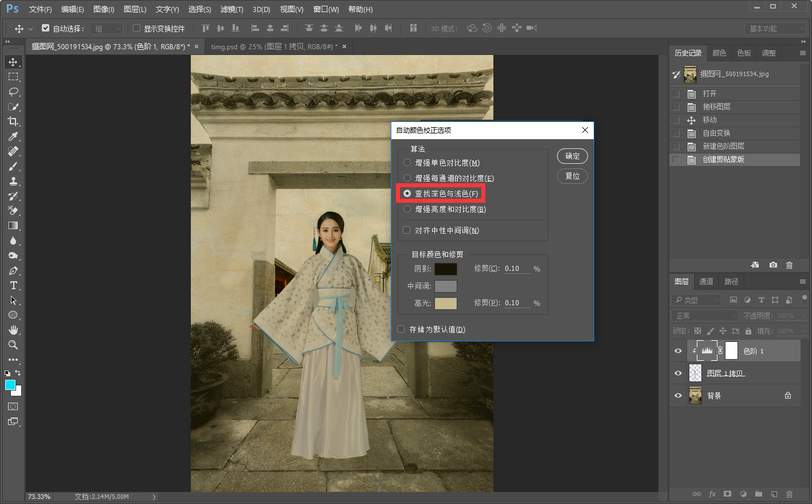
Task: Select the Quick Selection brush tool
Action: coord(13,107)
